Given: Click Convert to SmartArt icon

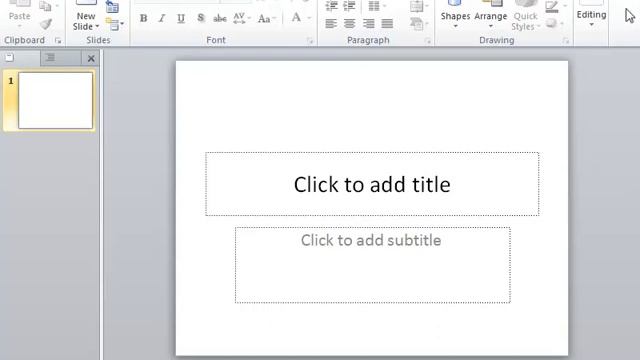Looking at the screenshot, I should click(x=419, y=24).
